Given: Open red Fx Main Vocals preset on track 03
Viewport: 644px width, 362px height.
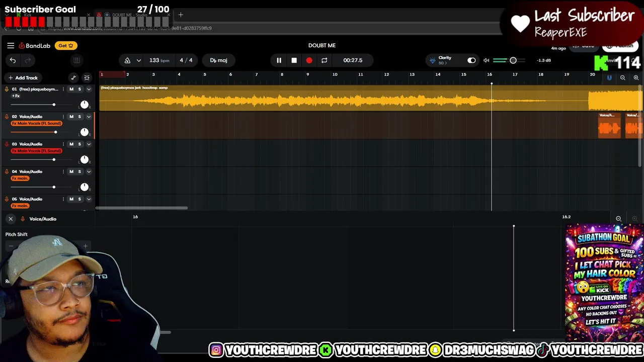Looking at the screenshot, I should tap(36, 151).
